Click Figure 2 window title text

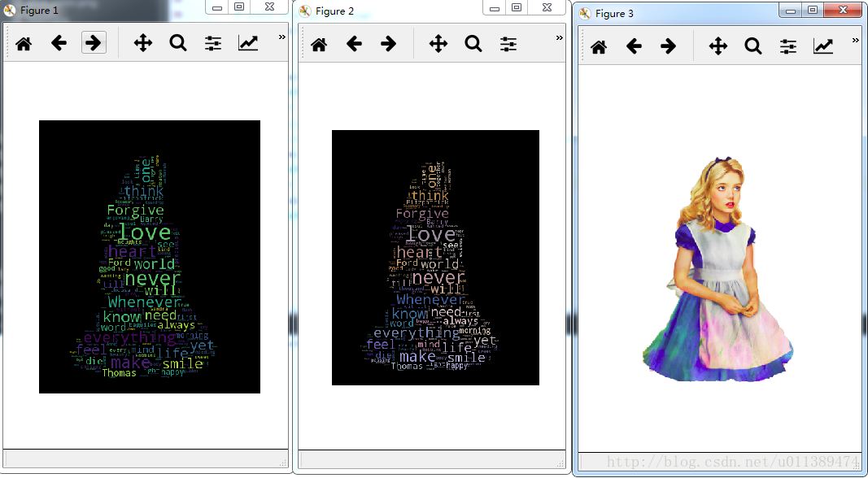coord(334,11)
